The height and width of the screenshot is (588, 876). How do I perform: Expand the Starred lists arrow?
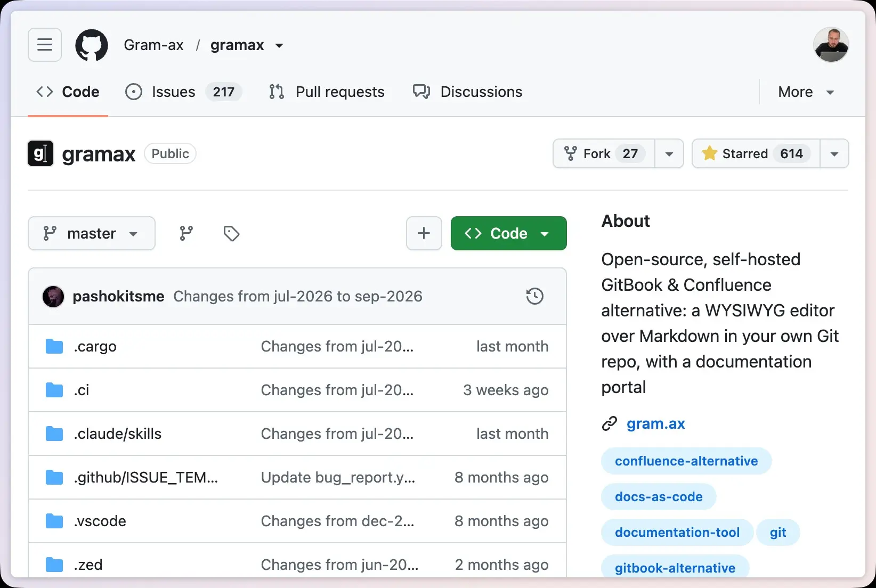click(834, 153)
